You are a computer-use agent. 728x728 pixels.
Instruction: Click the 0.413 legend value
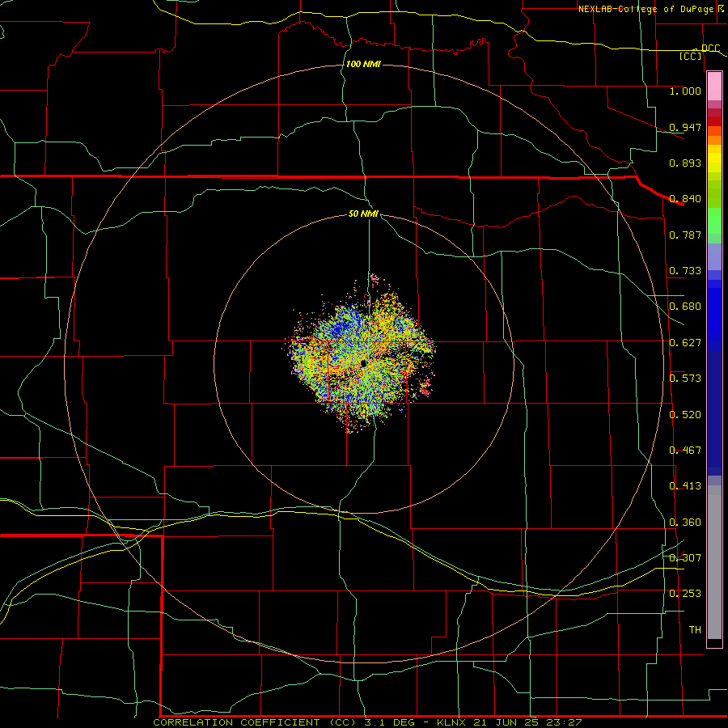pos(685,486)
